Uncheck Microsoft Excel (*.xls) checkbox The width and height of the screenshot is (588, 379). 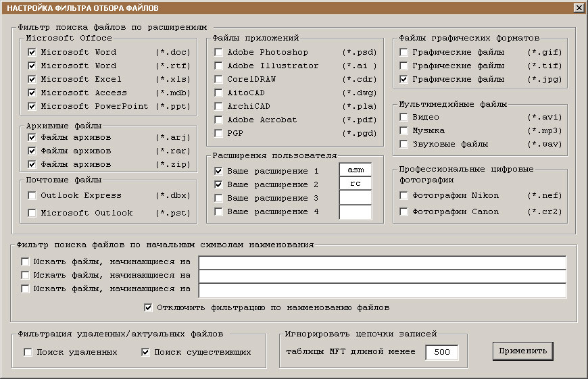[x=32, y=79]
